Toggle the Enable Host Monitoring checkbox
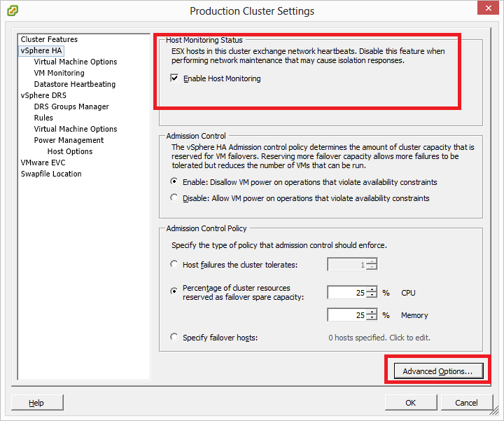Viewport: 504px width, 421px height. (174, 78)
